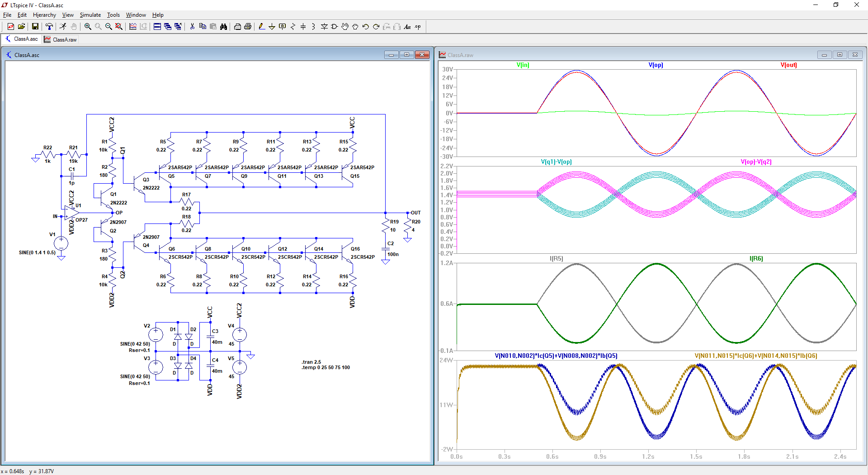Select the Move hand tool
The height and width of the screenshot is (475, 868).
pyautogui.click(x=345, y=27)
